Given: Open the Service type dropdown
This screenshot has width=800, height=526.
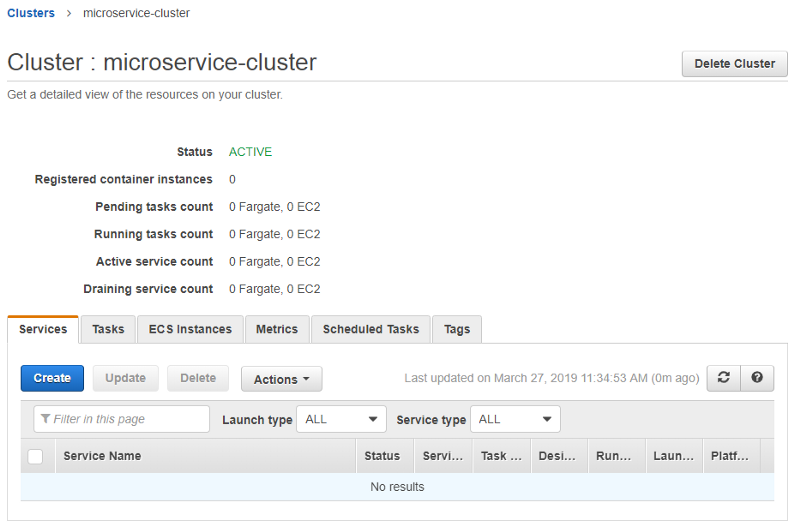Looking at the screenshot, I should pyautogui.click(x=515, y=419).
